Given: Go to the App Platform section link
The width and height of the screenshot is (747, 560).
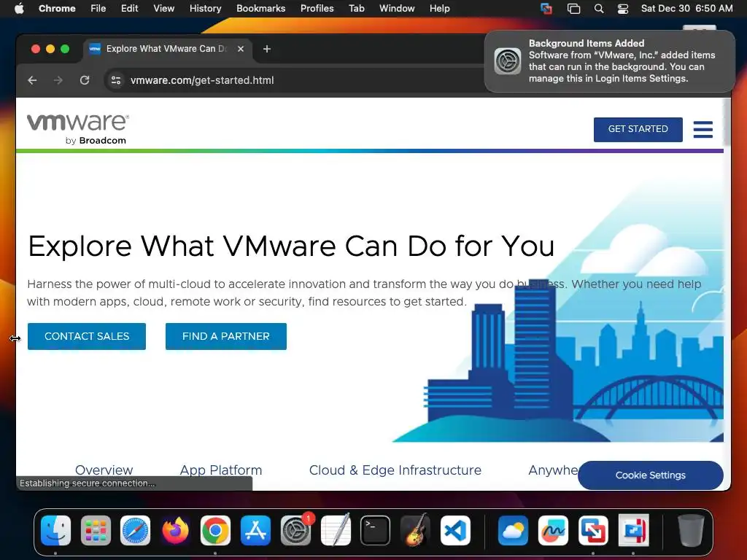Looking at the screenshot, I should [221, 470].
